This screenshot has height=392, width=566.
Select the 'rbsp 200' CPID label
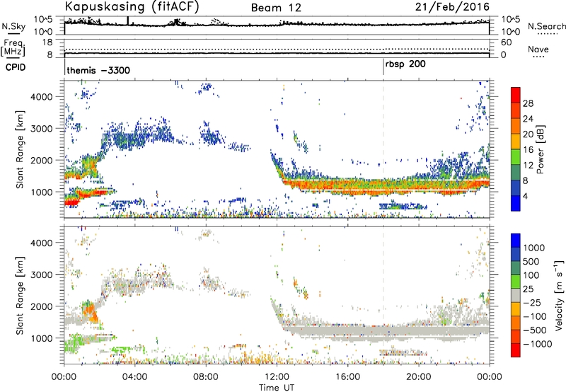pyautogui.click(x=405, y=64)
